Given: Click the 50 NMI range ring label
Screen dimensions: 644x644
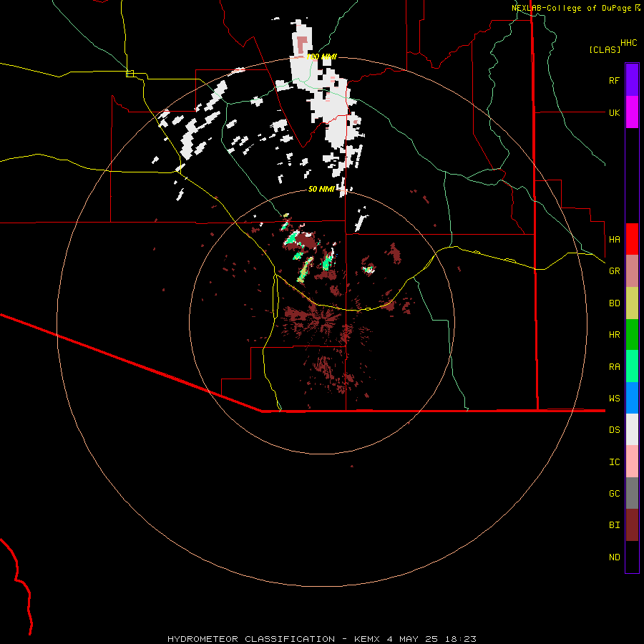Looking at the screenshot, I should click(x=321, y=189).
